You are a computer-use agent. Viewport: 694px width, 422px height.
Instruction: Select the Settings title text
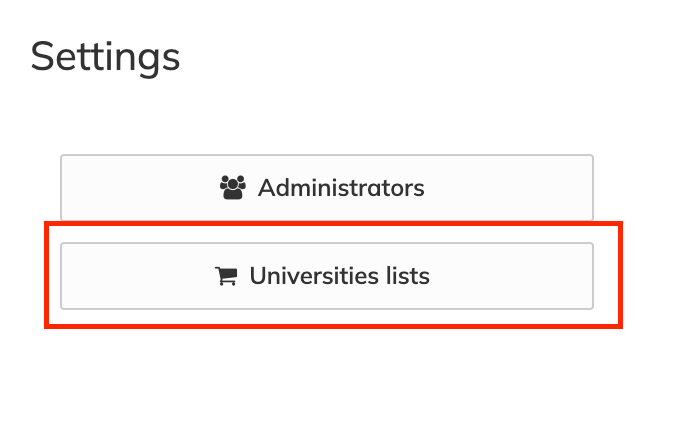pyautogui.click(x=105, y=56)
